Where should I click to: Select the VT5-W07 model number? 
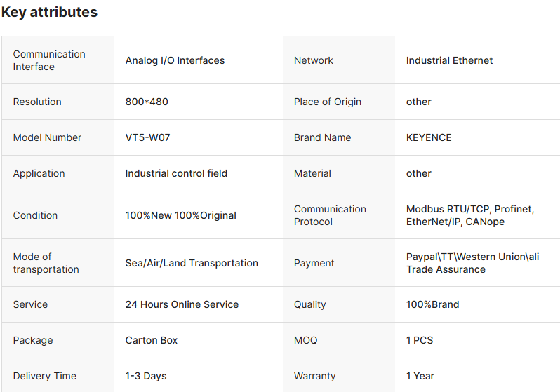(x=147, y=137)
